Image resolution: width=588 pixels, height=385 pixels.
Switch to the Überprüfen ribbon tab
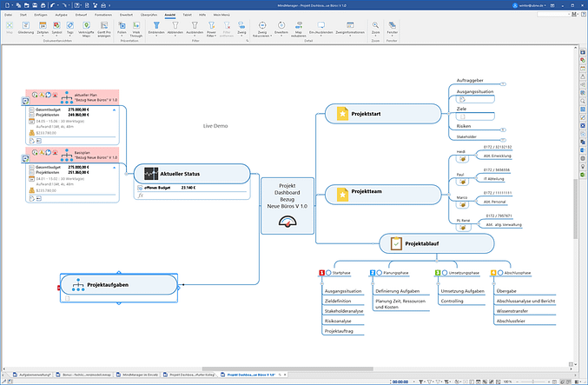(x=149, y=15)
